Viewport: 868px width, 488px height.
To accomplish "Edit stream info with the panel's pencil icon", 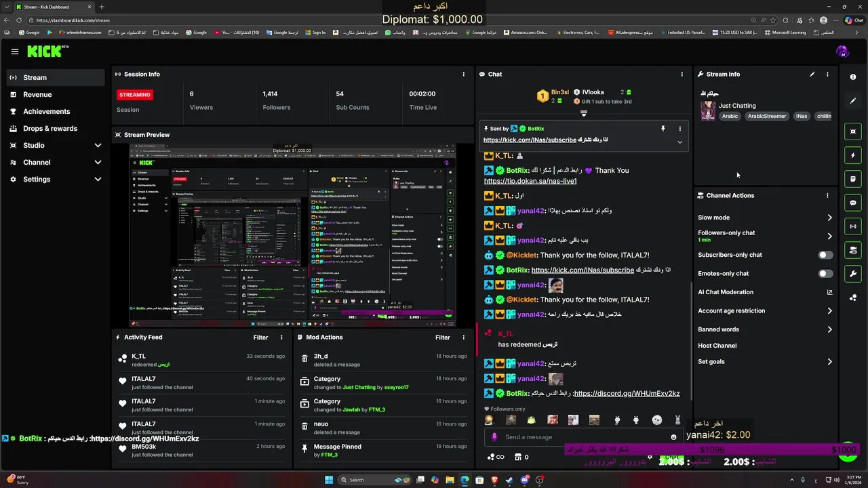I will coord(812,74).
